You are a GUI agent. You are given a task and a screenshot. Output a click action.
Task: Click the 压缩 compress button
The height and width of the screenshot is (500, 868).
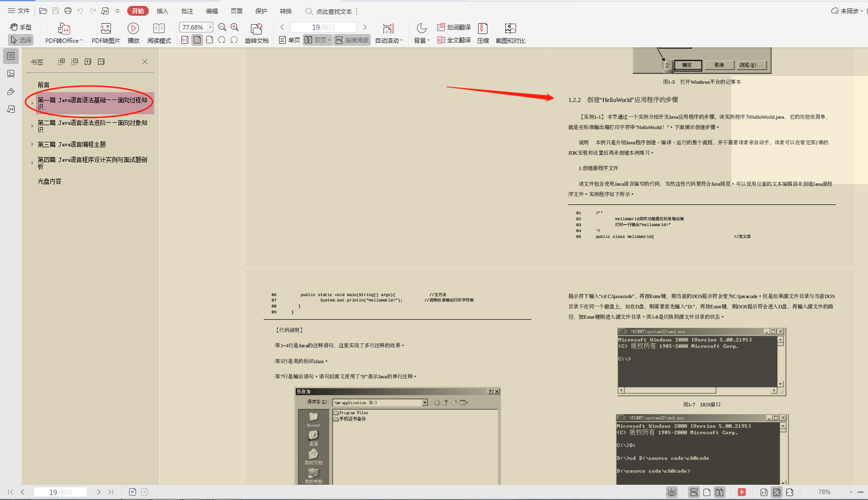point(483,33)
